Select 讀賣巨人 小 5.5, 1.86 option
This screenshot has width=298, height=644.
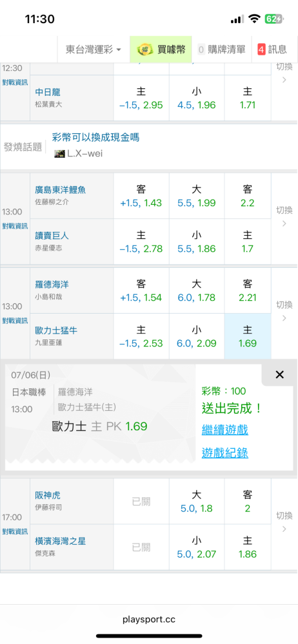point(196,241)
